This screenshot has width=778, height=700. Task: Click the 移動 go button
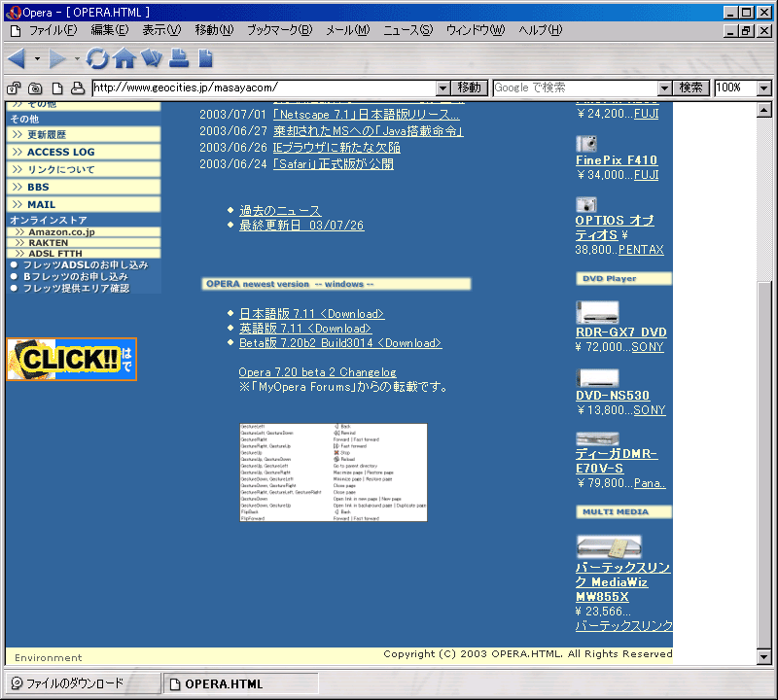[x=470, y=88]
